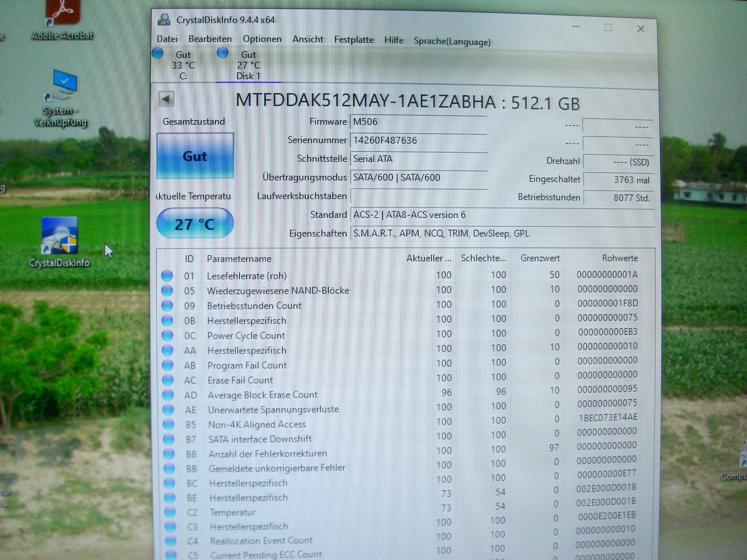Click status dot for SATA interface Downshift row
Screen dimensions: 747x560
coord(168,439)
